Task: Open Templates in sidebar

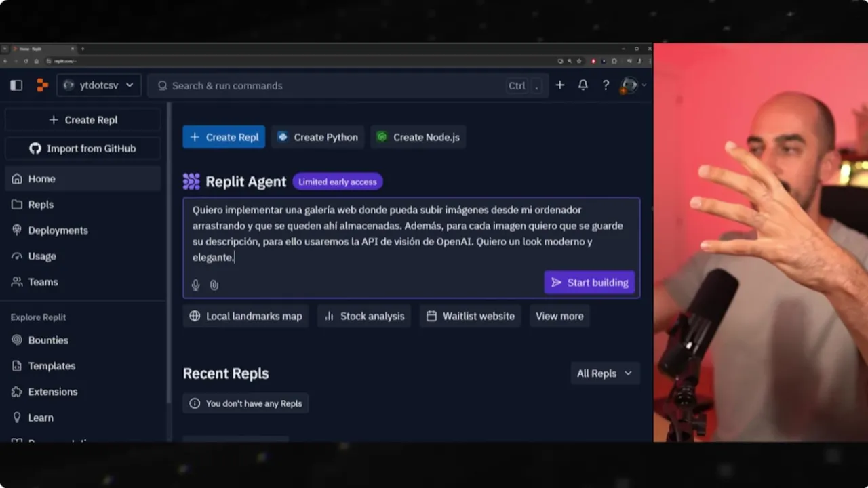Action: (83, 366)
